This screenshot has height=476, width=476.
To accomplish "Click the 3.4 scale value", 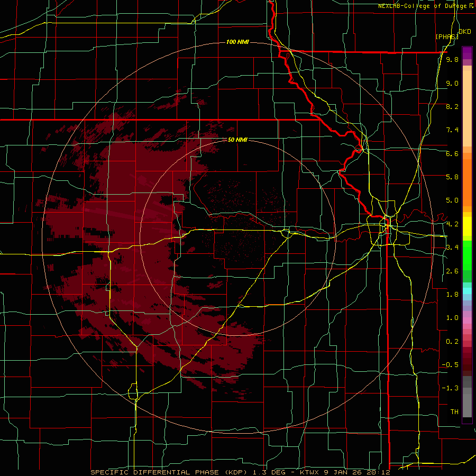I will [x=452, y=248].
